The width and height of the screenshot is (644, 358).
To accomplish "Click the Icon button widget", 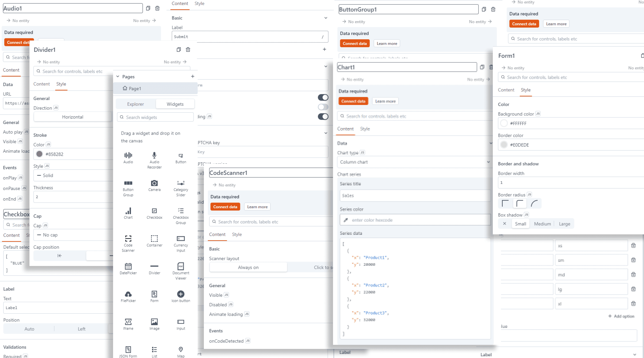I will (x=180, y=296).
